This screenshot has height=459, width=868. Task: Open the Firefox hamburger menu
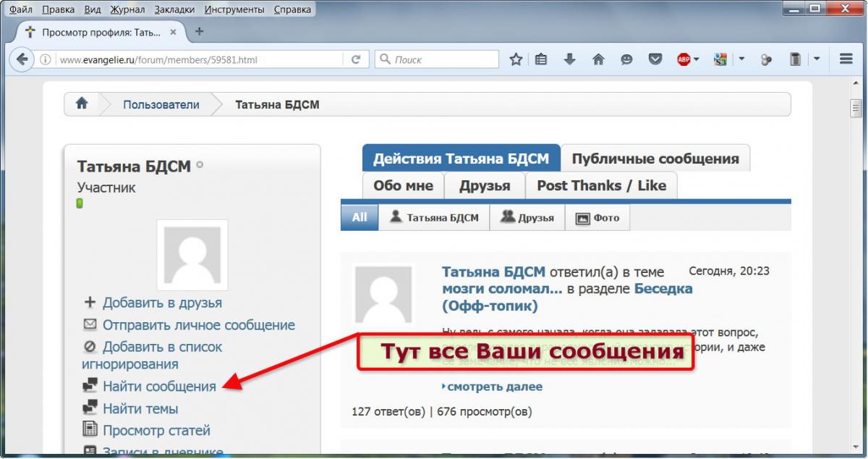point(846,59)
